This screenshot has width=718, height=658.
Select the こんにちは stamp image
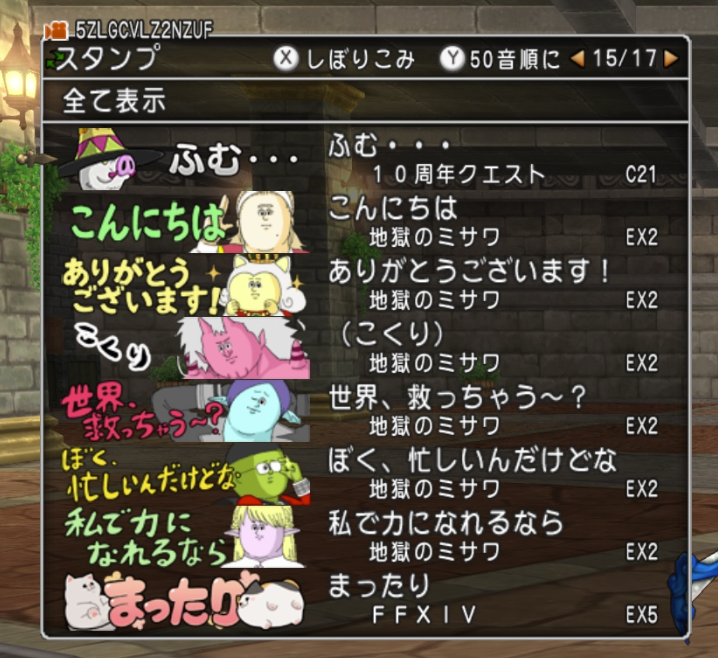pos(186,222)
